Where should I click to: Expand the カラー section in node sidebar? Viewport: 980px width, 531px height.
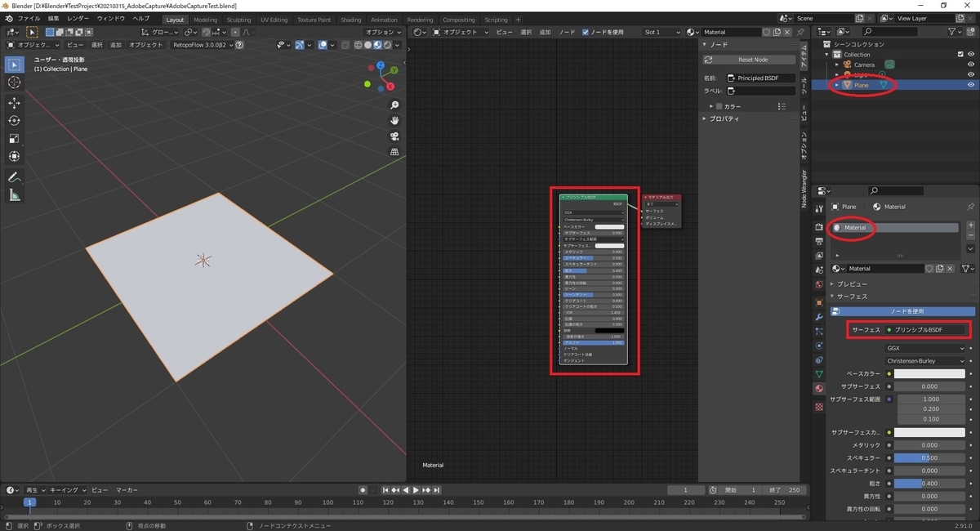(711, 106)
